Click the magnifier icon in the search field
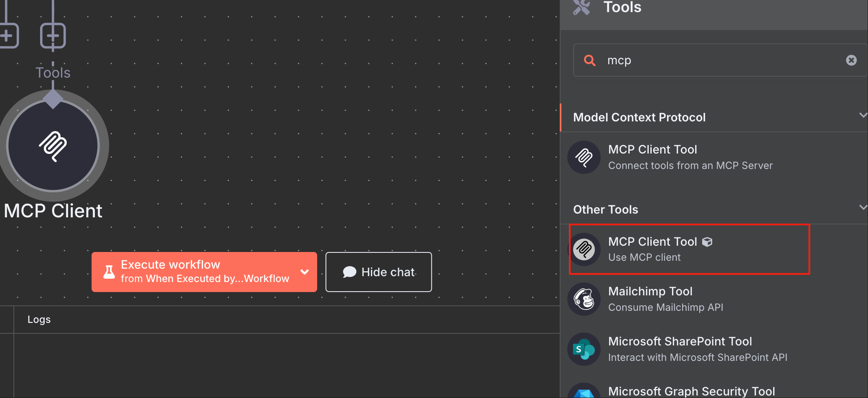This screenshot has height=398, width=868. coord(589,60)
